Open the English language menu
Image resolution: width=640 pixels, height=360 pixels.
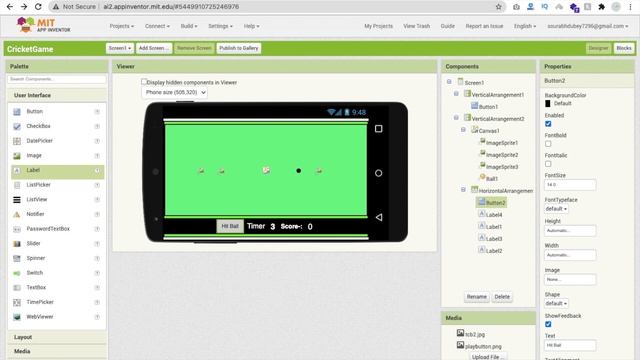coord(525,26)
